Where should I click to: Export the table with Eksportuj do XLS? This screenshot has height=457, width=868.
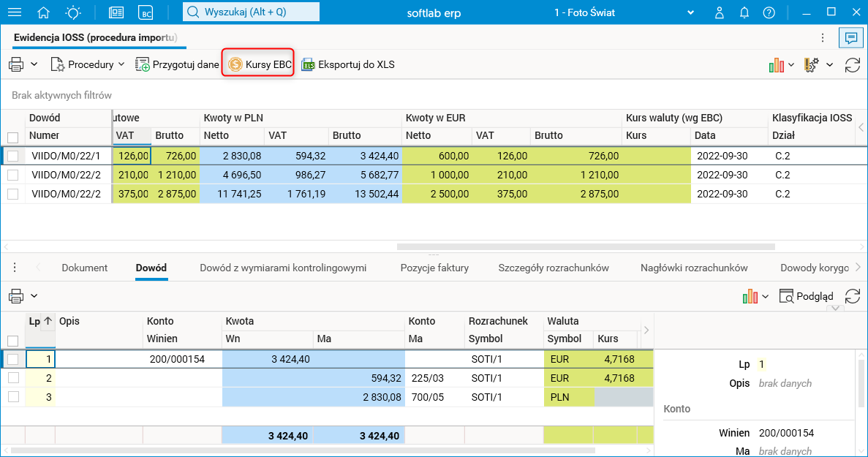348,64
